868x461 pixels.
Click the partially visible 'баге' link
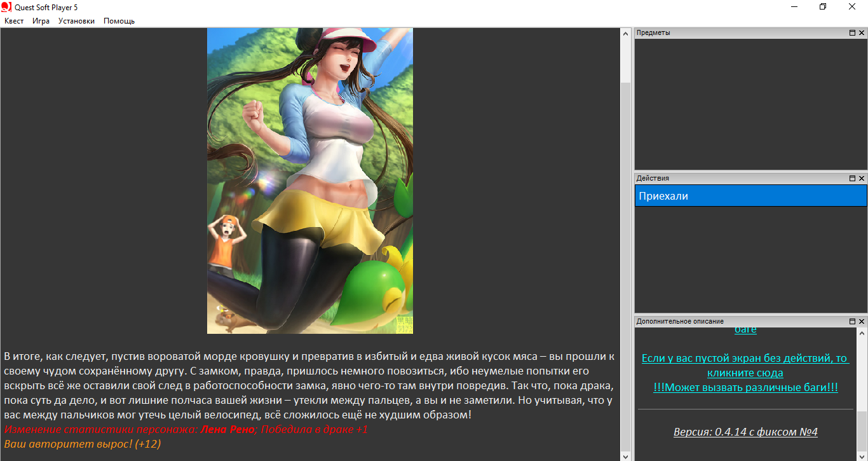coord(745,330)
